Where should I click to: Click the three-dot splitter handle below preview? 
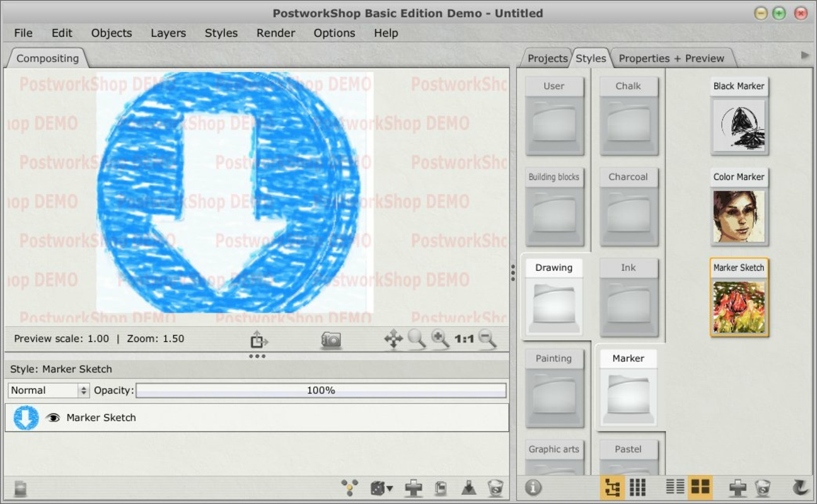pyautogui.click(x=257, y=356)
